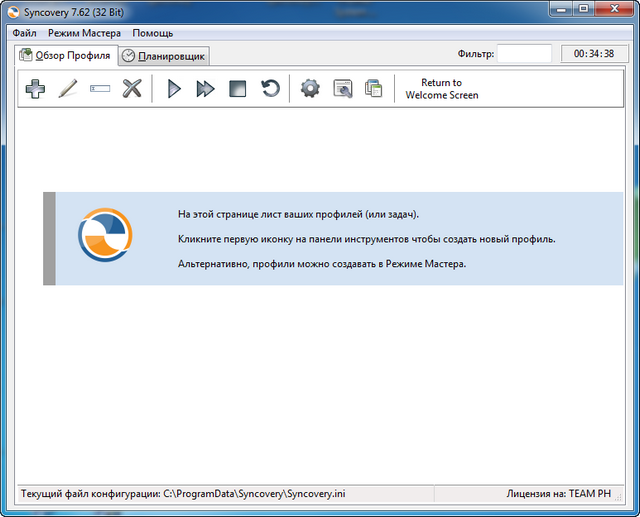Stop the running profile with square icon
Screen dimensions: 640x517
point(237,90)
